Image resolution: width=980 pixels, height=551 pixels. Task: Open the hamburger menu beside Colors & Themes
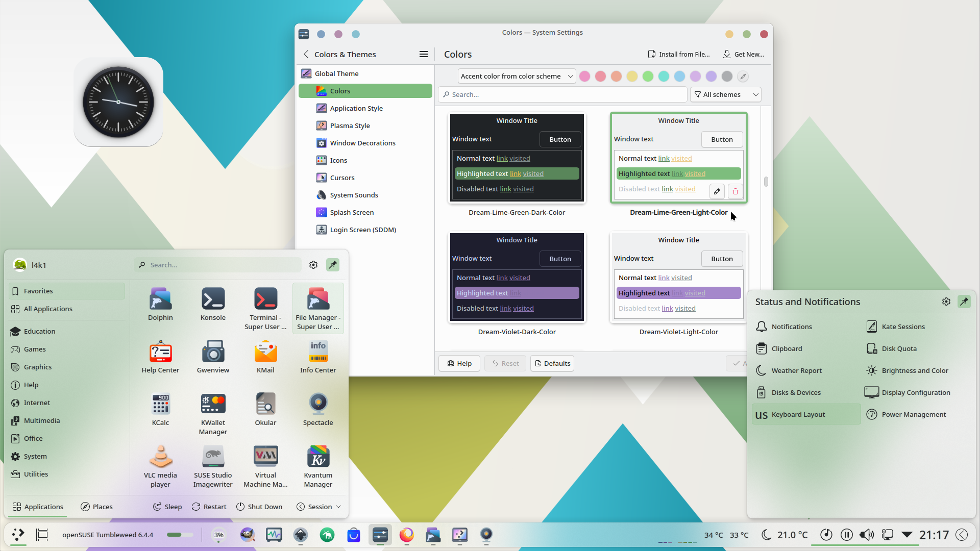(424, 54)
